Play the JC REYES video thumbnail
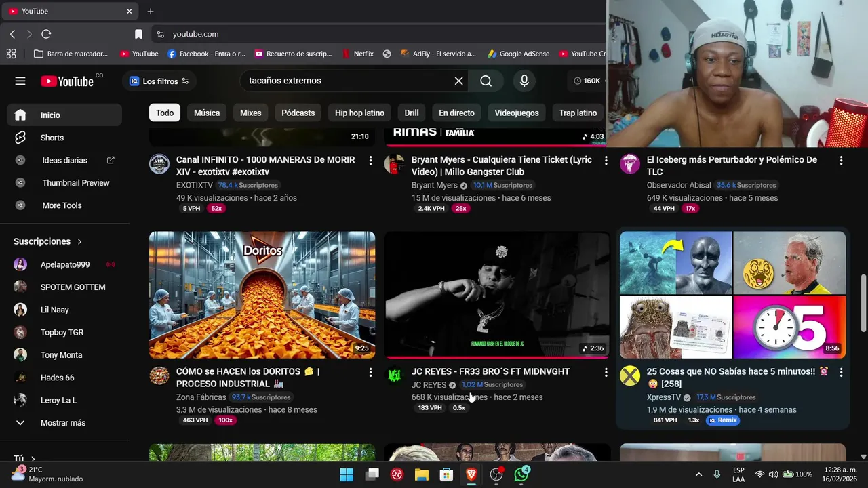 [497, 295]
